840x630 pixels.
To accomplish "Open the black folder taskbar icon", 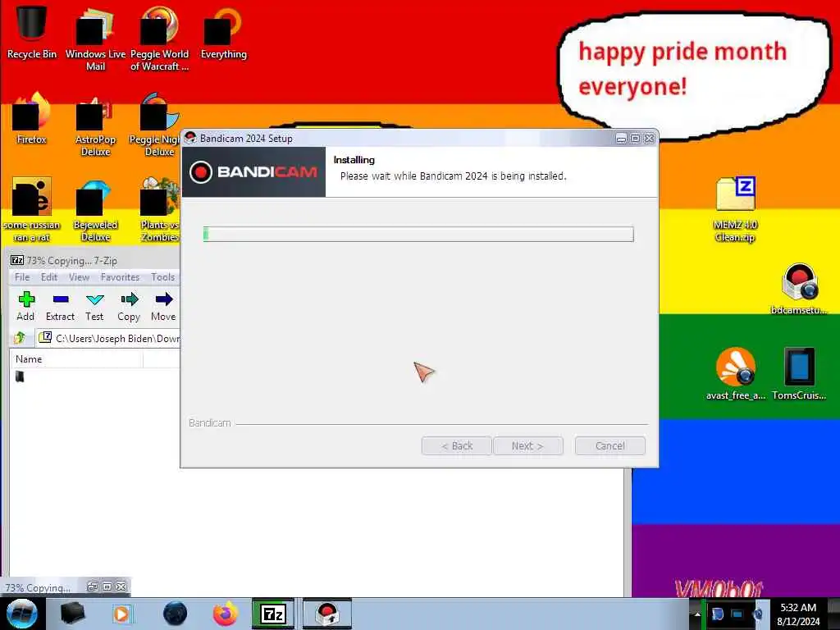I will (72, 614).
